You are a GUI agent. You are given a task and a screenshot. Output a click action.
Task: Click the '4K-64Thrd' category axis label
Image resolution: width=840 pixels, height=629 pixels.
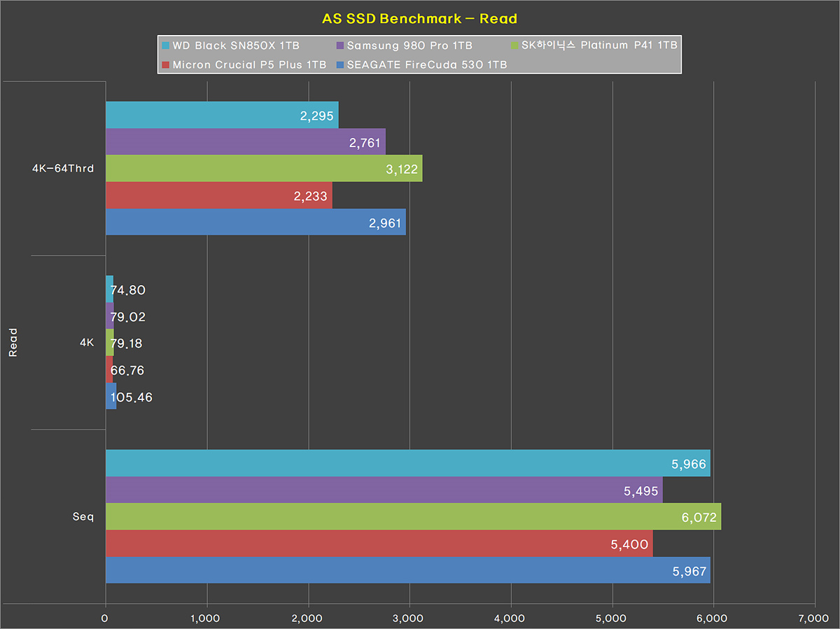point(63,168)
